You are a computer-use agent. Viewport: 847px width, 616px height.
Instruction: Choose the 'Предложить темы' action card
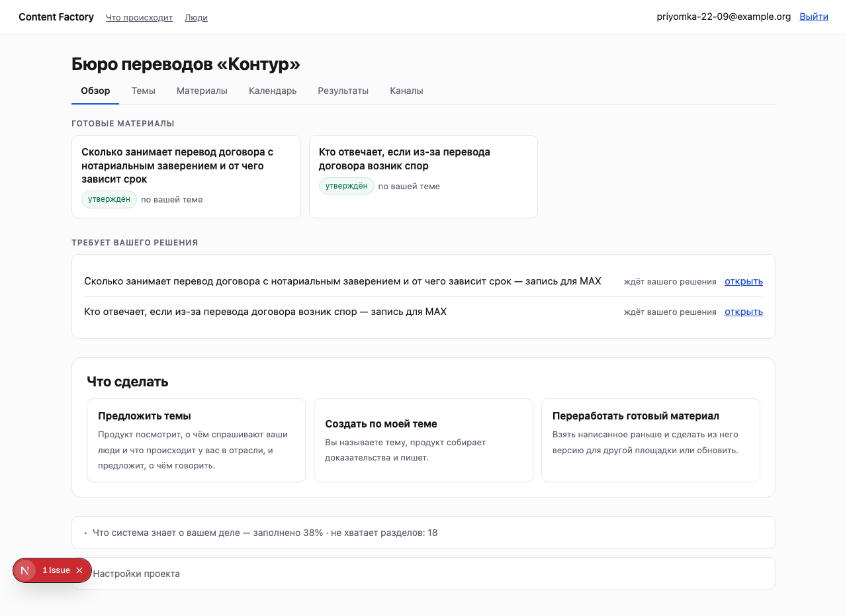(196, 440)
